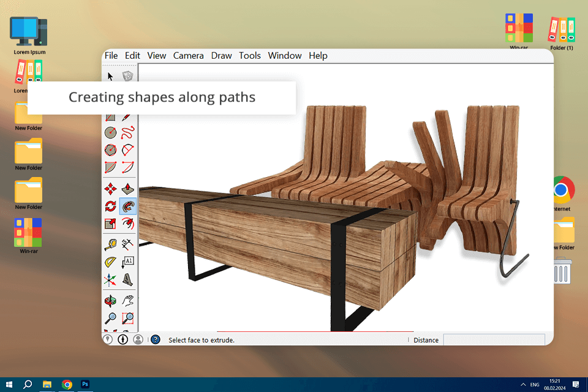Open the notification center icon
Screen dimensions: 588x392
coord(576,385)
